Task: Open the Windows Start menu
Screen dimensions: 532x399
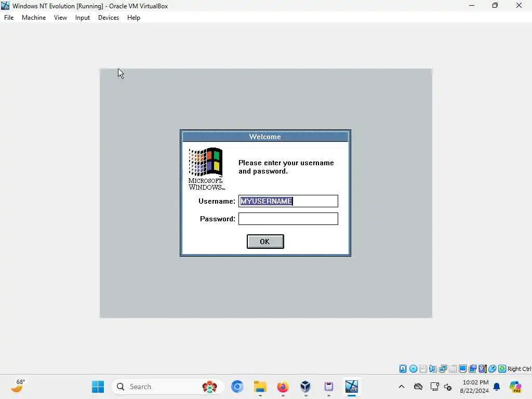Action: coord(98,387)
